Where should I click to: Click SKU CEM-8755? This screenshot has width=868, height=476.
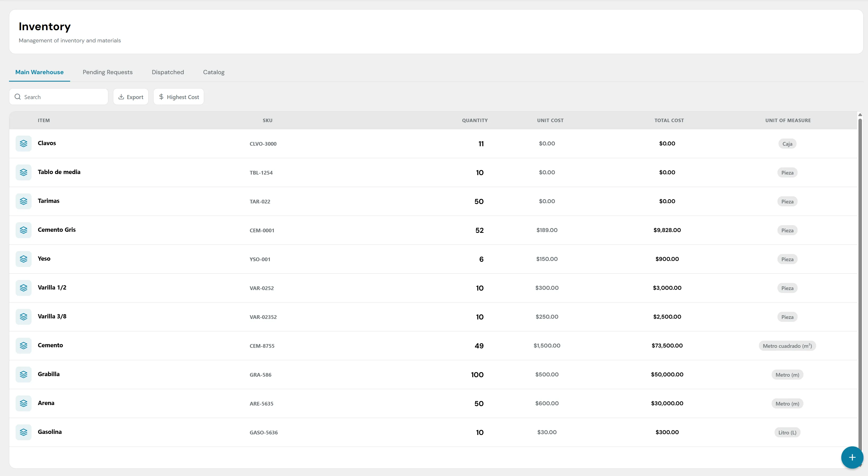(x=262, y=346)
